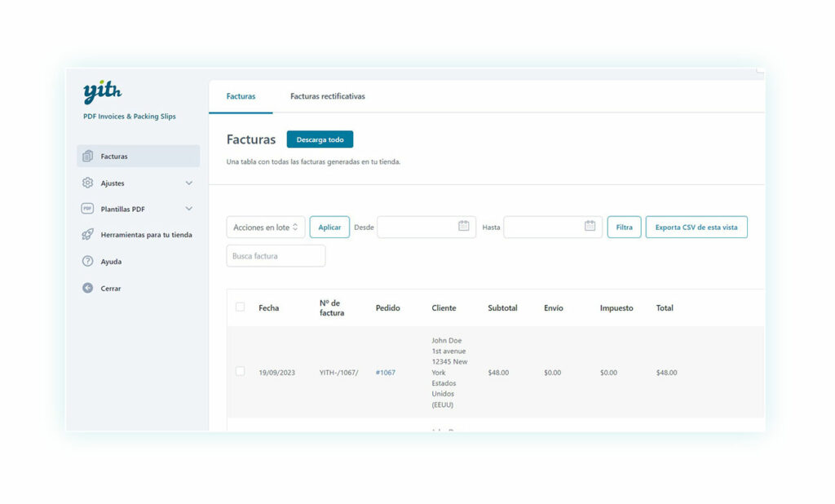Open the Acciones en lote dropdown
The image size is (835, 504).
[265, 227]
